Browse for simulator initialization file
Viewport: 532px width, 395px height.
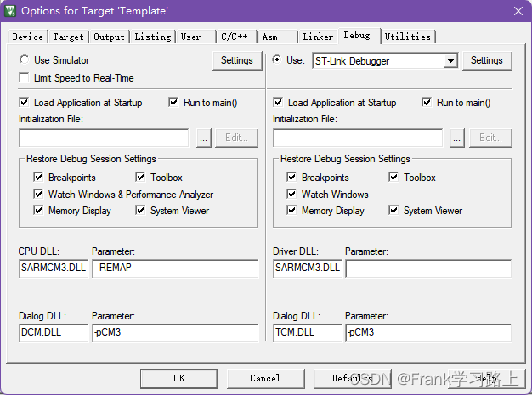tap(204, 138)
